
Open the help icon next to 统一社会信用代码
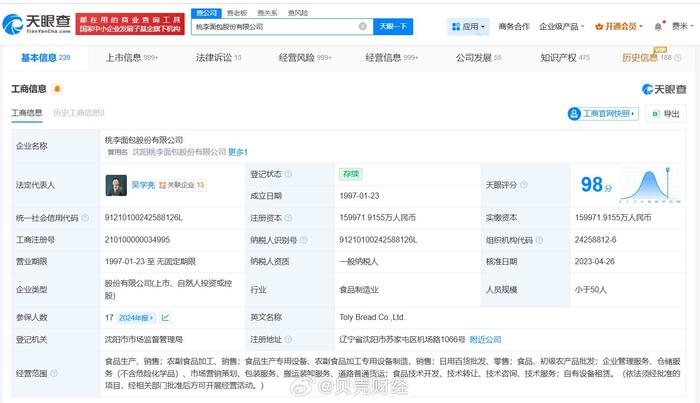[85, 218]
